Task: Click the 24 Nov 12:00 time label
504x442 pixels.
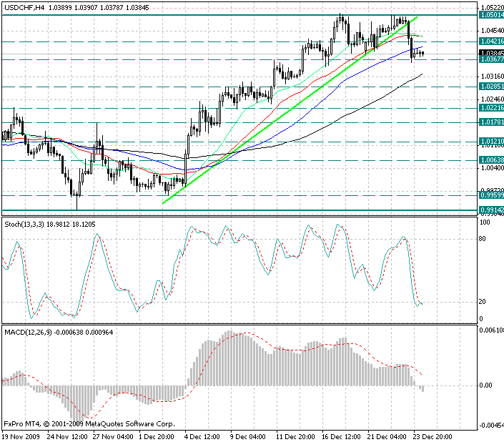Action: point(67,437)
